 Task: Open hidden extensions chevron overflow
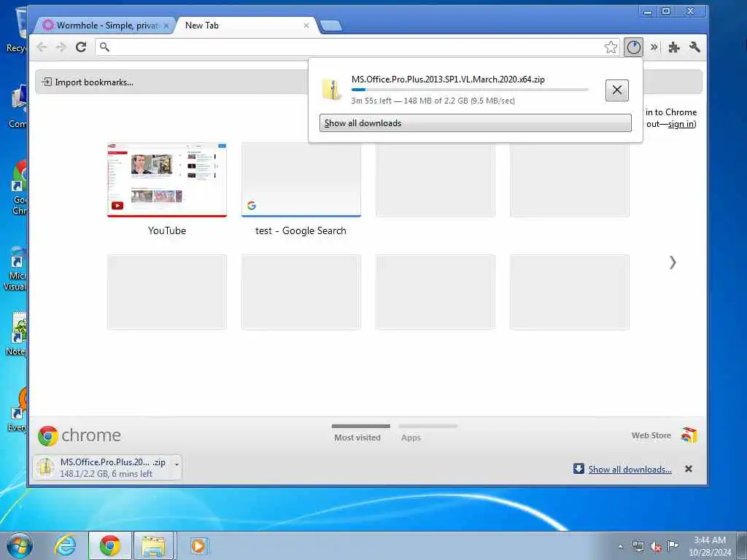coord(654,47)
